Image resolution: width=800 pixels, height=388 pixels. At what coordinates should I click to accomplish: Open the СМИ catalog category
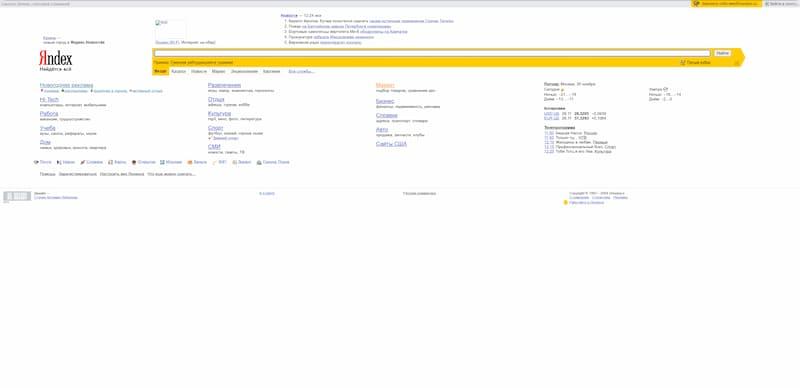click(214, 147)
